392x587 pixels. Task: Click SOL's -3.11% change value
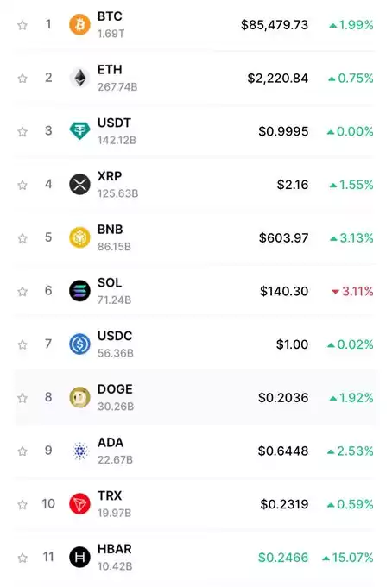click(x=352, y=291)
